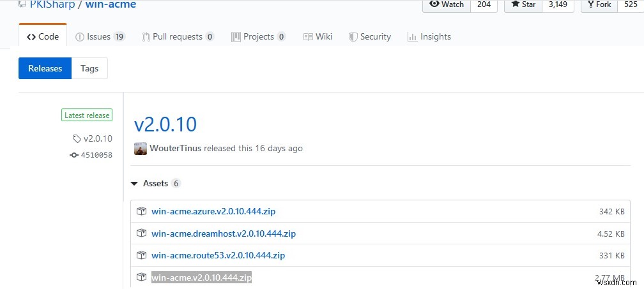Open the Wiki tab
644x289 pixels.
click(x=317, y=36)
